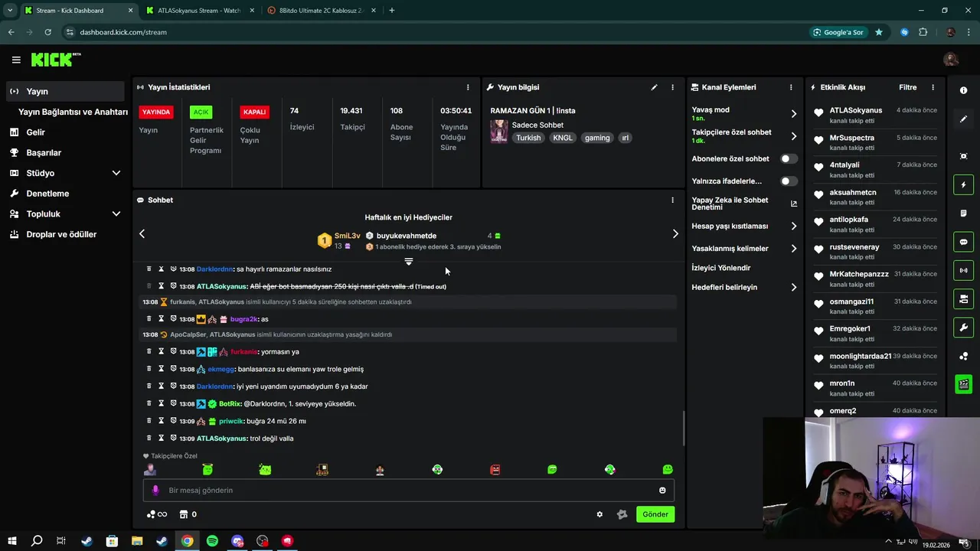
Task: Open the hamburger sidebar menu
Action: (x=16, y=60)
